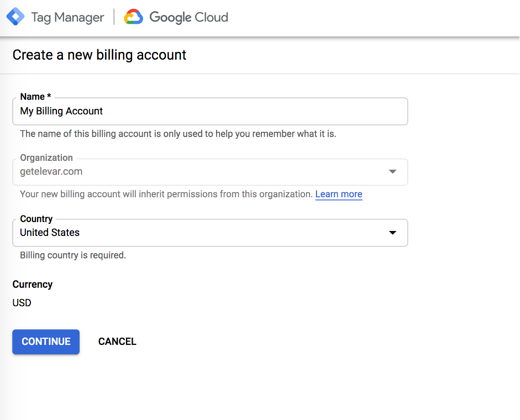Click the Organization dropdown arrow
This screenshot has height=420, width=520.
pyautogui.click(x=392, y=172)
